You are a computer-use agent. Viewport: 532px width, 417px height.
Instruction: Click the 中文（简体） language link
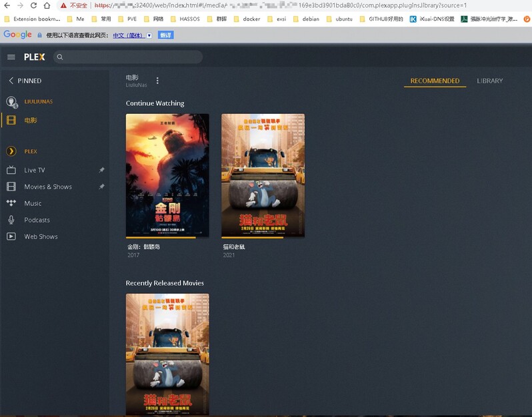click(x=129, y=35)
